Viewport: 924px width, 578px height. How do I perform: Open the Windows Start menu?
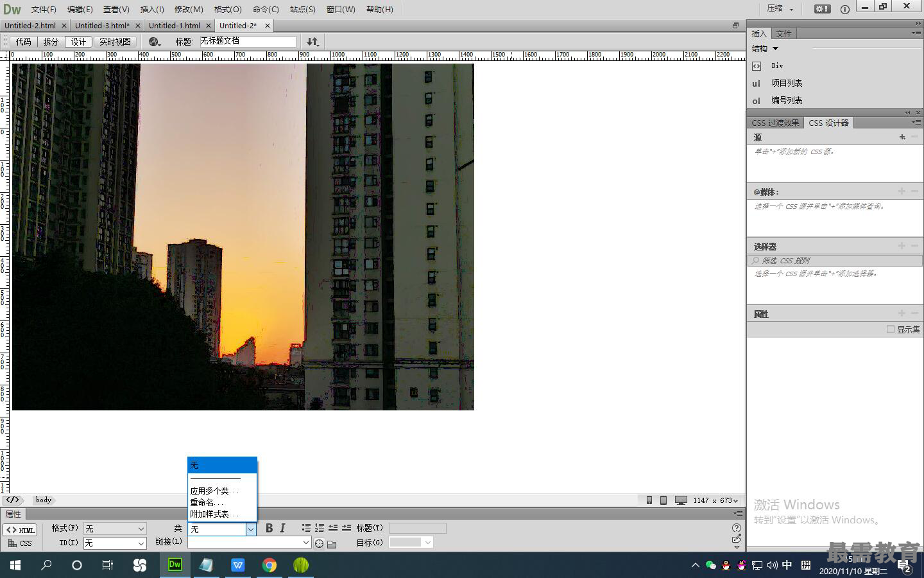pyautogui.click(x=15, y=565)
